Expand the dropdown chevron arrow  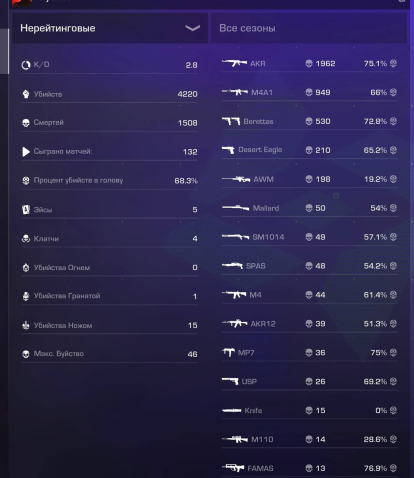tap(193, 28)
